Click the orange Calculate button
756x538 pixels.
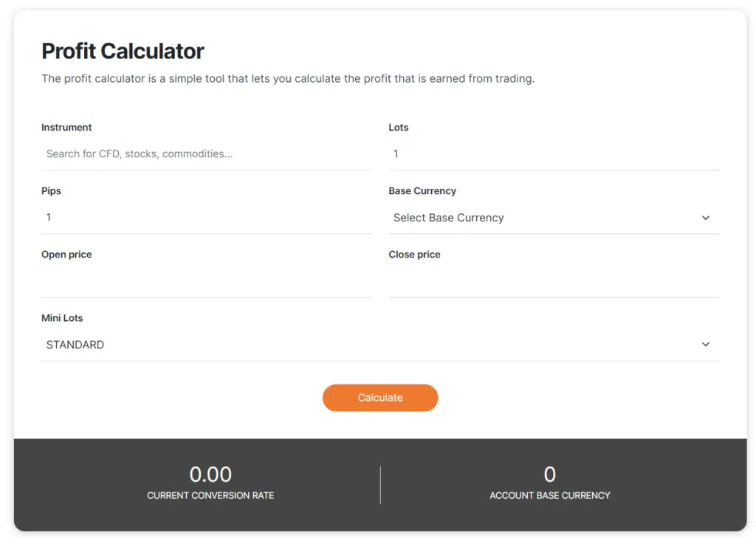pos(380,398)
